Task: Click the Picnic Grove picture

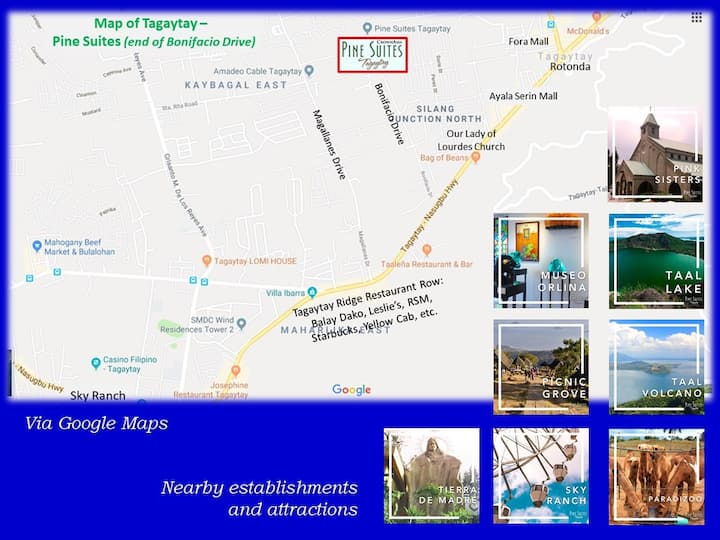Action: 540,367
